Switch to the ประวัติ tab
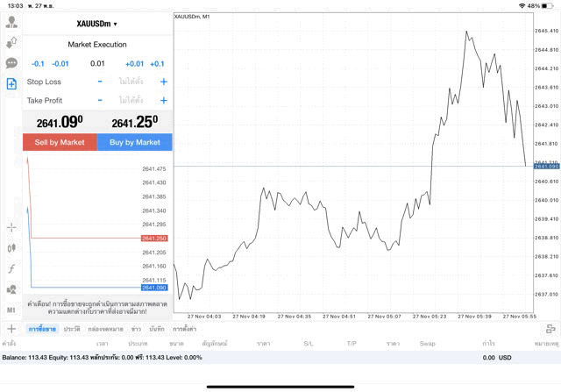Viewport: 561px width, 392px height. click(x=72, y=328)
